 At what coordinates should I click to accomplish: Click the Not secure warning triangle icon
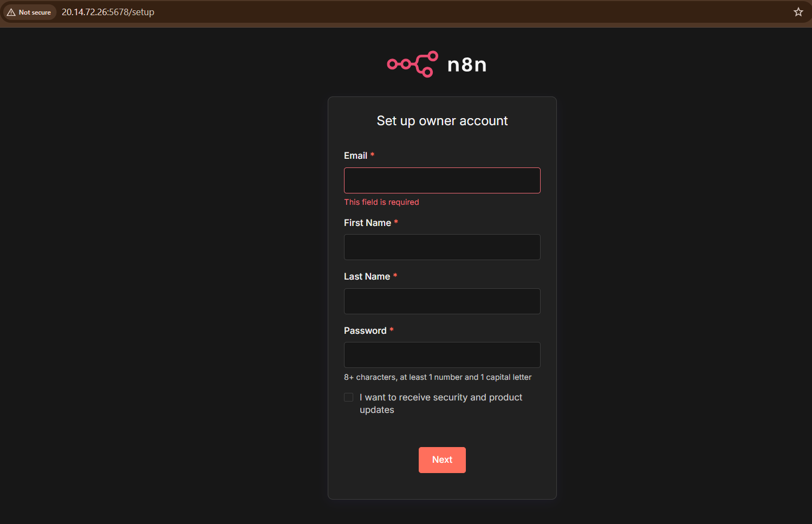pyautogui.click(x=11, y=12)
